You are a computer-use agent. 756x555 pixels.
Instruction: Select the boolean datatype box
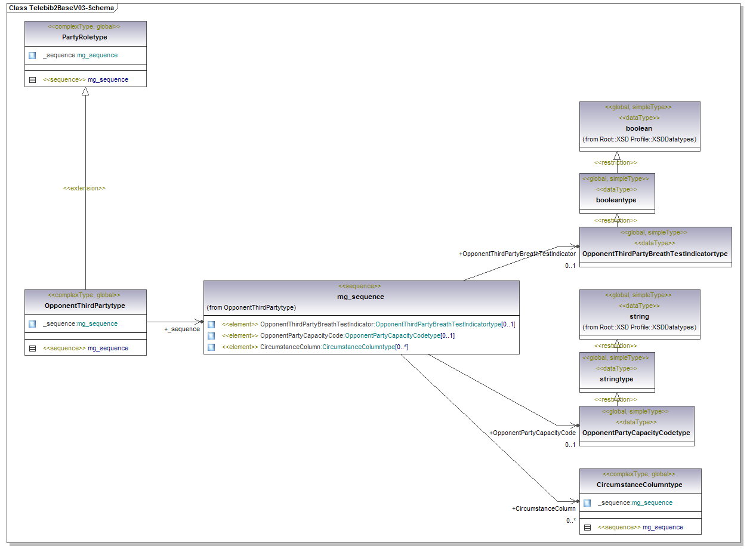pos(639,128)
